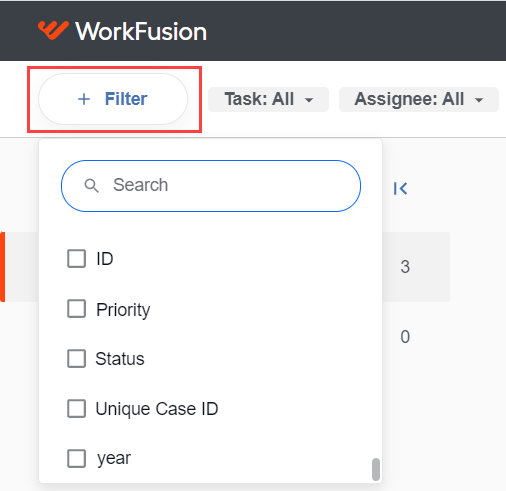Click the Filter button
The width and height of the screenshot is (506, 491).
[x=113, y=99]
